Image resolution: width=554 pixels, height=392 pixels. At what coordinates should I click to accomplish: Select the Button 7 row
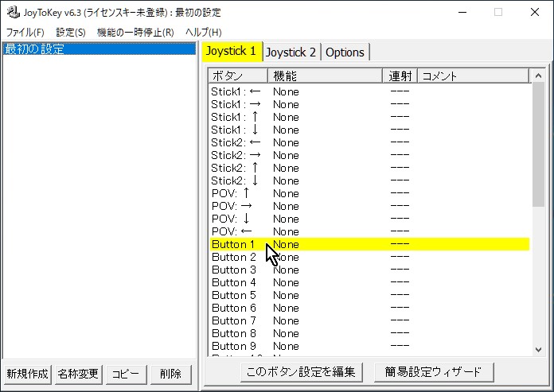pyautogui.click(x=369, y=320)
